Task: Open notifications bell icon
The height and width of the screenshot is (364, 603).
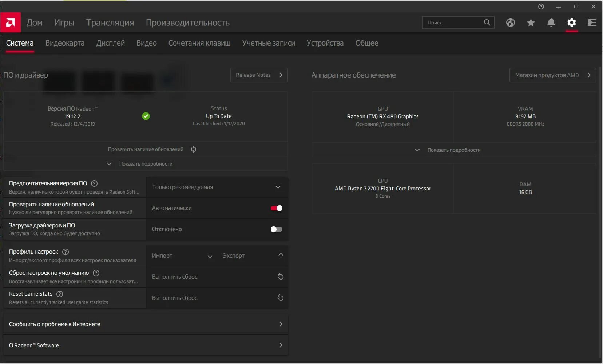Action: 551,23
